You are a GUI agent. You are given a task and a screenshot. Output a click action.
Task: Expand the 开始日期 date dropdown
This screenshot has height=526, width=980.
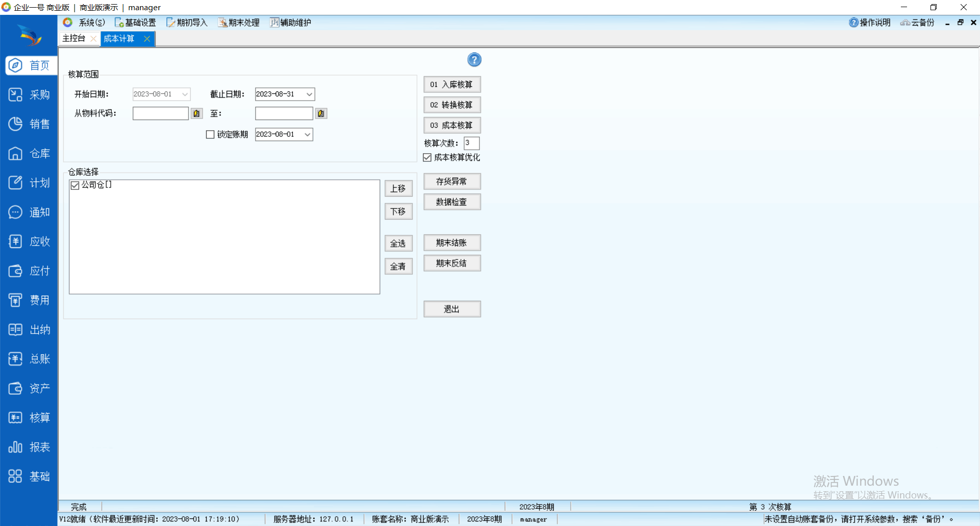pyautogui.click(x=185, y=94)
